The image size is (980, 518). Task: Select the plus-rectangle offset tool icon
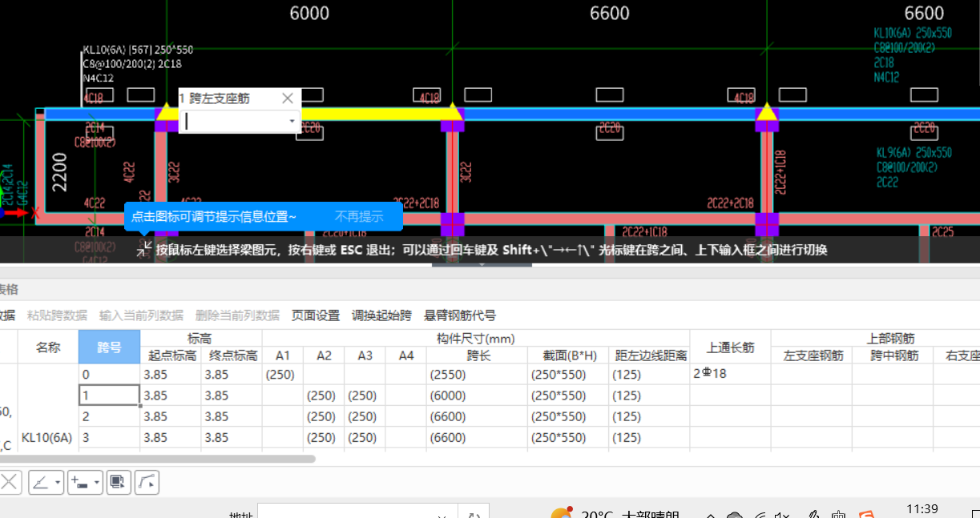pos(80,482)
